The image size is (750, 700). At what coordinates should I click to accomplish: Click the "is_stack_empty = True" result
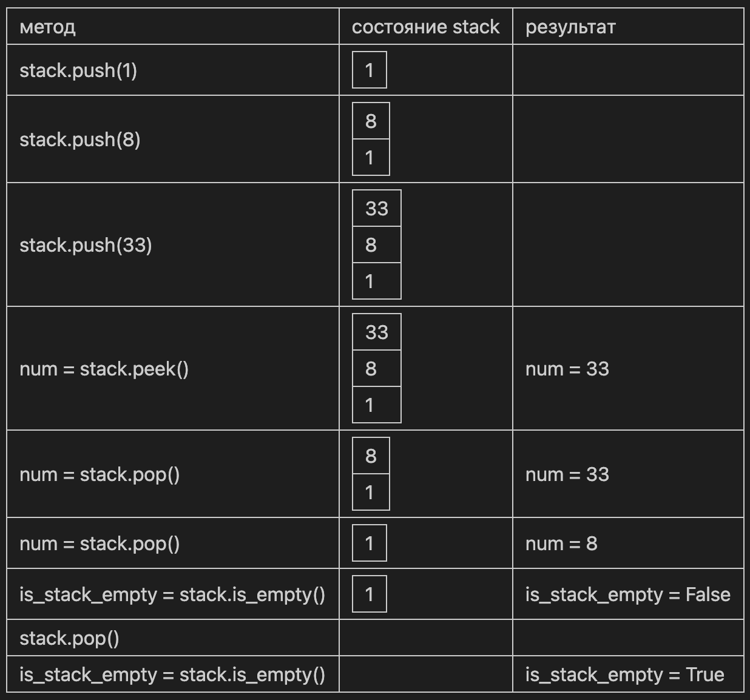click(624, 675)
